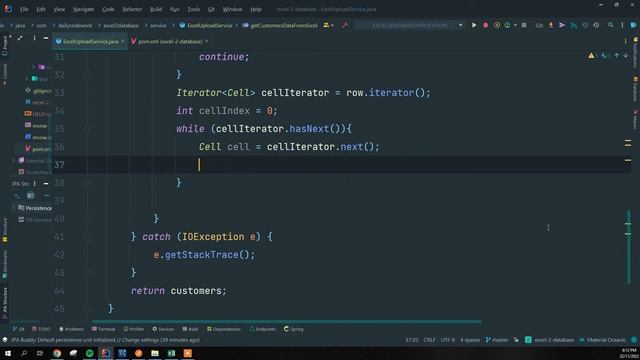This screenshot has height=360, width=640.
Task: Open the Windows Start menu
Action: [x=8, y=353]
